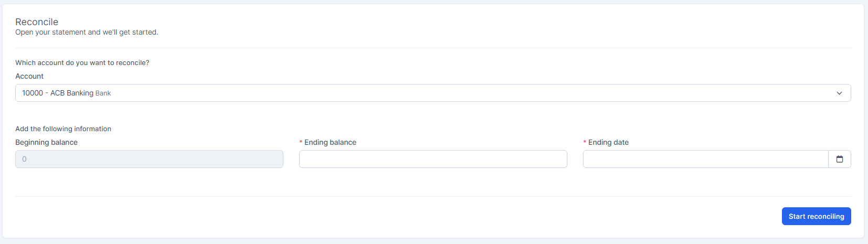Click the disabled Beginning balance field

tap(149, 159)
